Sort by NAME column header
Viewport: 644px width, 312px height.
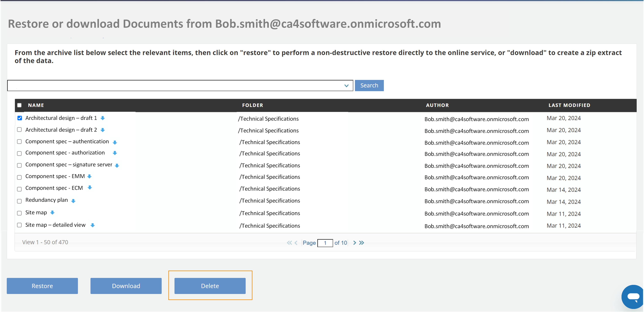coord(36,105)
